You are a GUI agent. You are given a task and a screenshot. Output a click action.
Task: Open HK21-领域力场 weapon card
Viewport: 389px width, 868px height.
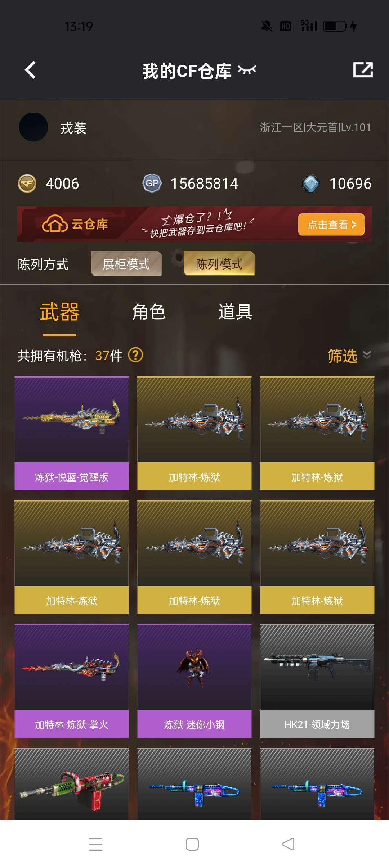(x=317, y=681)
